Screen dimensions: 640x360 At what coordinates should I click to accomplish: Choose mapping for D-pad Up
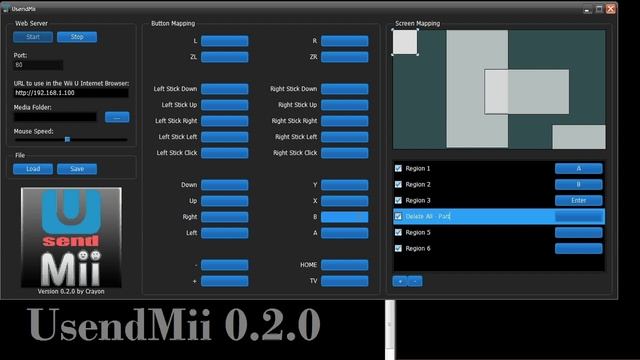click(224, 201)
